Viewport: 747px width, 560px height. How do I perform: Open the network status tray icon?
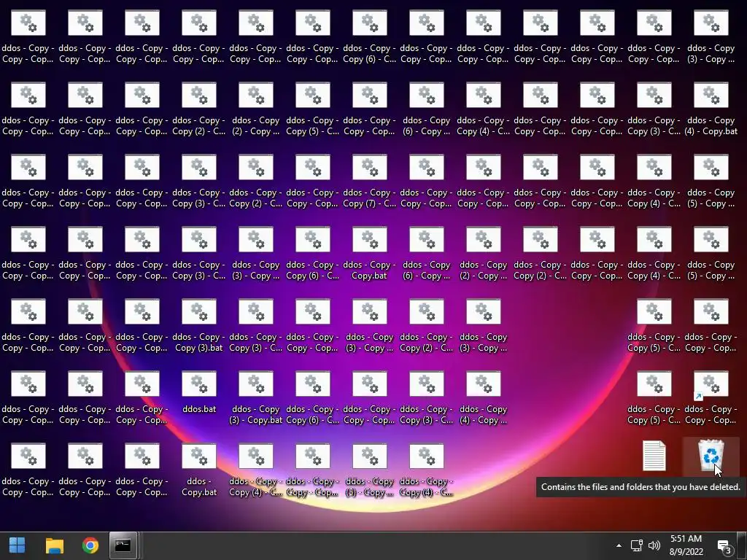coord(636,545)
